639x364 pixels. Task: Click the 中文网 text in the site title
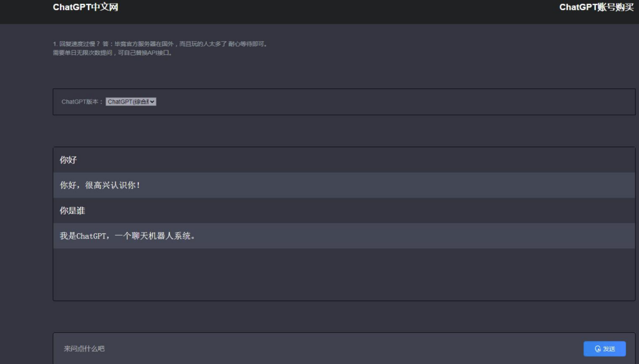pyautogui.click(x=105, y=7)
